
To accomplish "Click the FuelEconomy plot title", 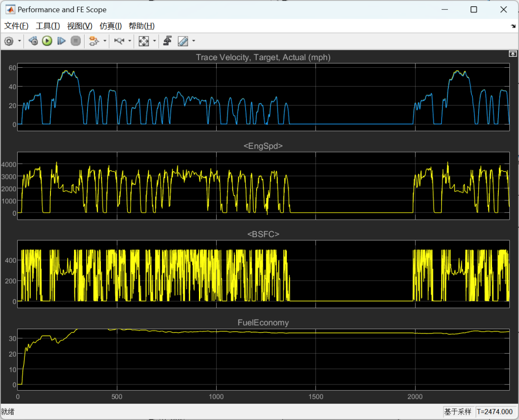I will 263,323.
